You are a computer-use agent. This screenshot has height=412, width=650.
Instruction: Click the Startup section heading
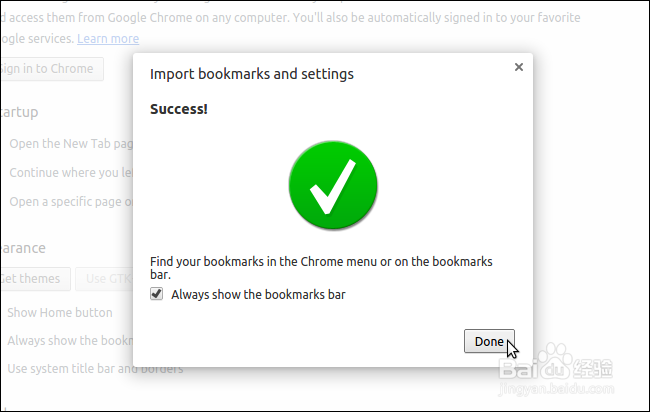click(x=20, y=113)
